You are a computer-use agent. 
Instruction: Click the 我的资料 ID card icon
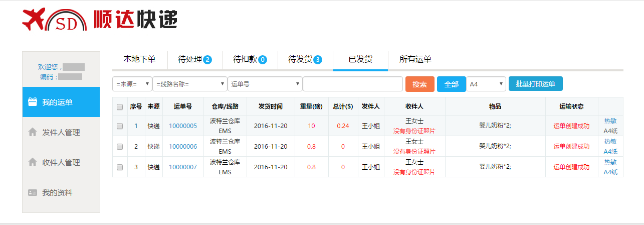pyautogui.click(x=33, y=192)
